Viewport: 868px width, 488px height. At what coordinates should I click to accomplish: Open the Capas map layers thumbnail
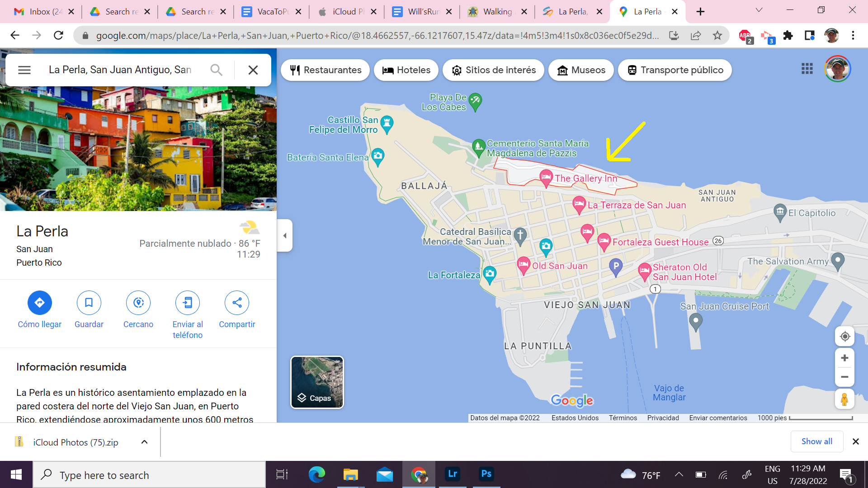point(317,382)
